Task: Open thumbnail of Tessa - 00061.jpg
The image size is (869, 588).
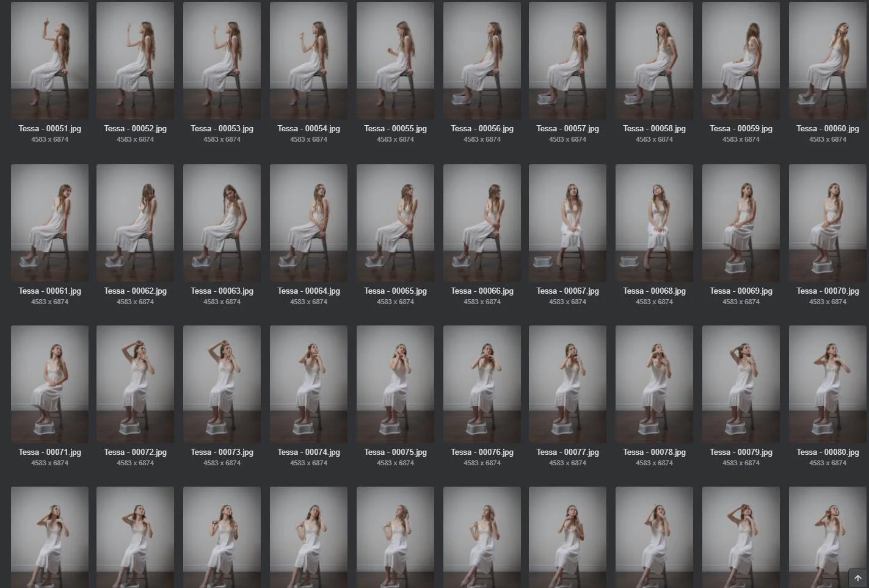Action: (49, 223)
